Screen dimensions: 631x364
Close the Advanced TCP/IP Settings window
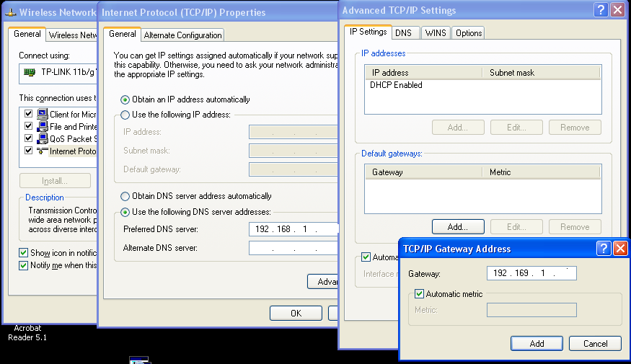[618, 9]
